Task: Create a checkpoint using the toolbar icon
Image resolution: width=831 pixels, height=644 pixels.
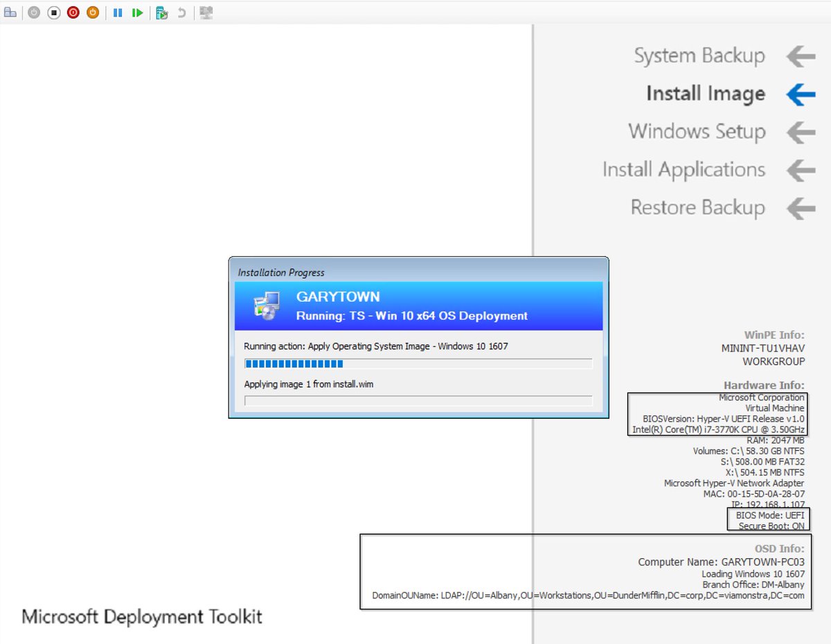Action: coord(161,12)
